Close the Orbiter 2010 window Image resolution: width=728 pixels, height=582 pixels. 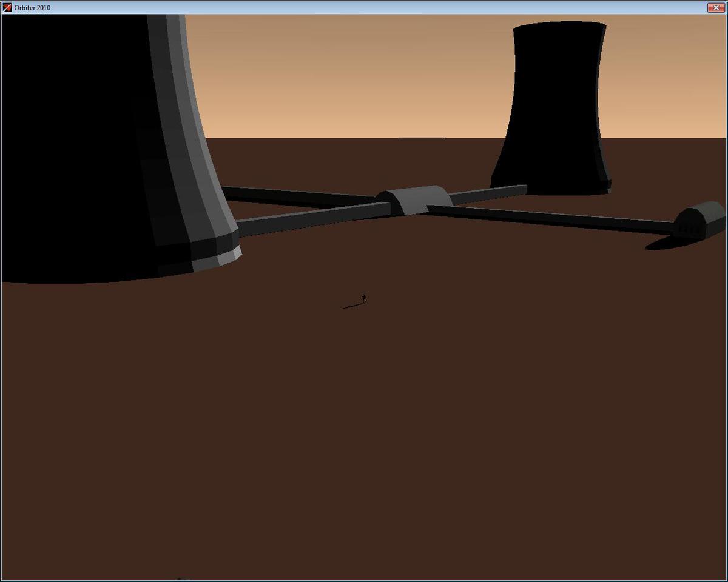(x=716, y=7)
